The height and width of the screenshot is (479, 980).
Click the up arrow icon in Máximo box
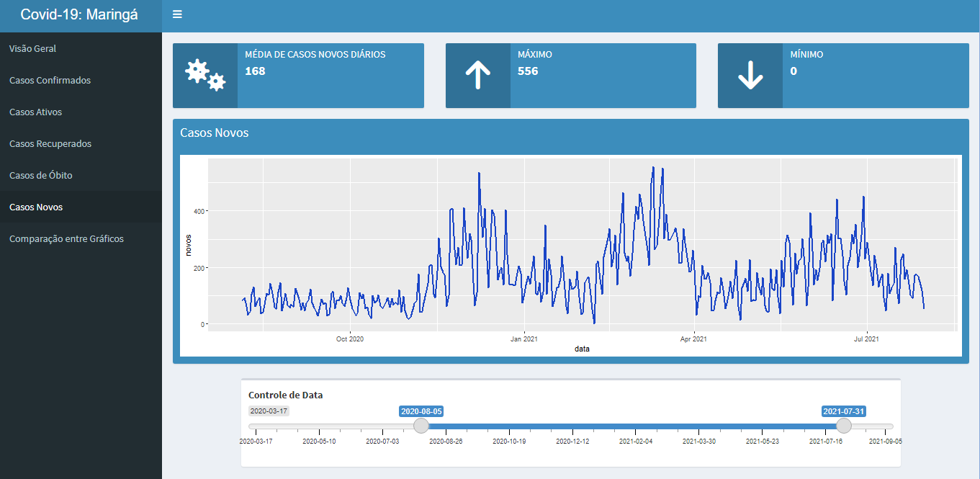477,75
